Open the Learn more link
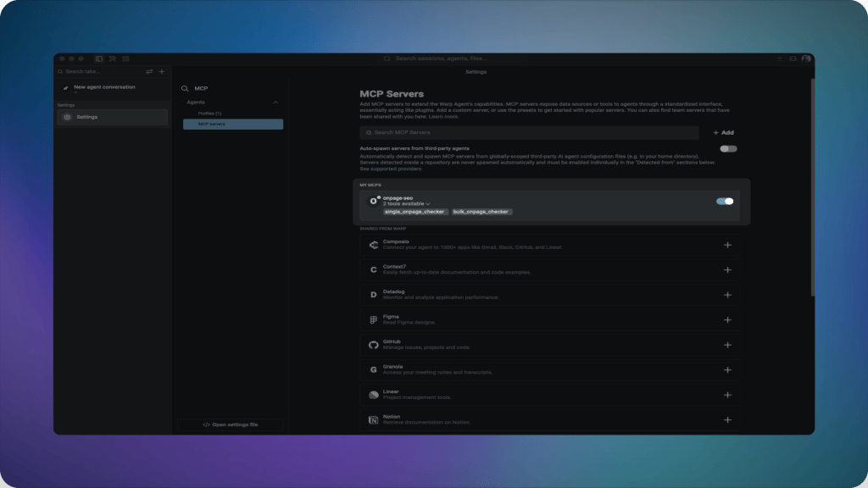 click(443, 117)
